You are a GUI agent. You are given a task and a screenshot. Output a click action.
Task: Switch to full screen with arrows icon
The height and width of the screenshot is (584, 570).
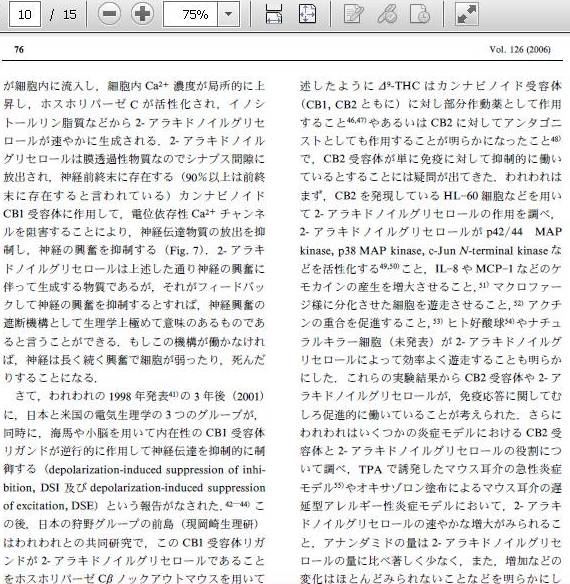467,14
